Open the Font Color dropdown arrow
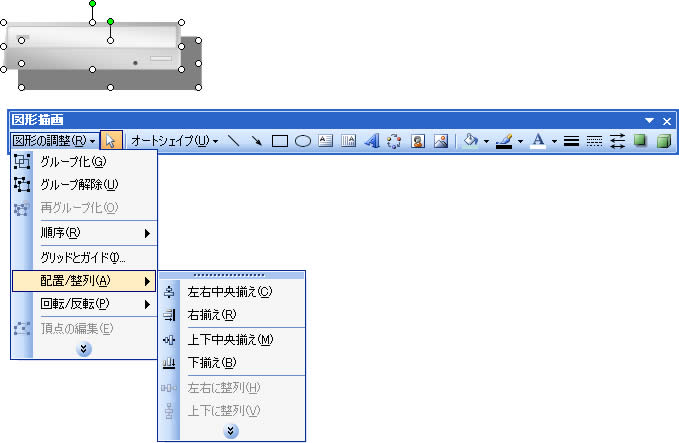Viewport: 679px width, 443px height. click(x=554, y=141)
